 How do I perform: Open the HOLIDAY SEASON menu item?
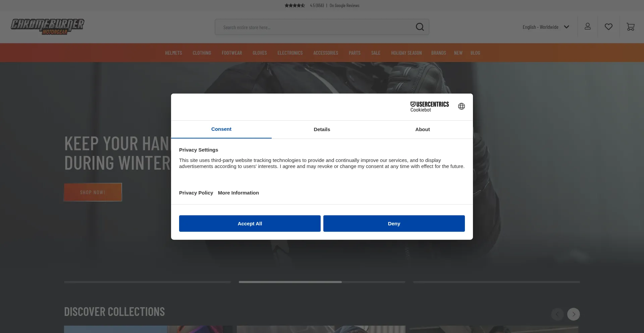click(406, 53)
